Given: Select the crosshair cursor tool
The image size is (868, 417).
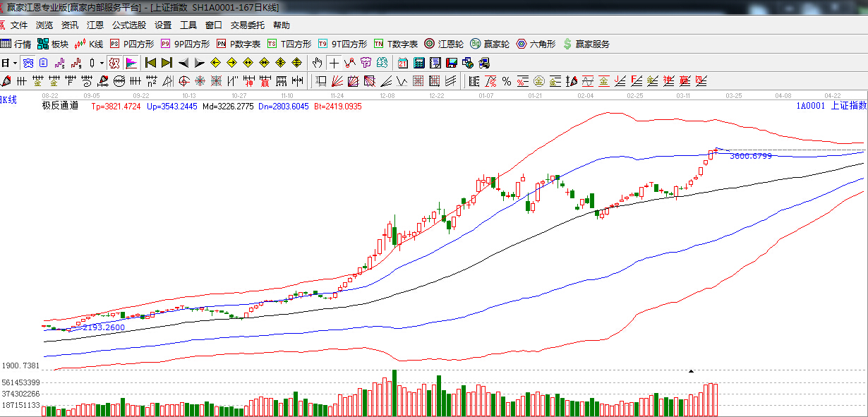Looking at the screenshot, I should [334, 63].
